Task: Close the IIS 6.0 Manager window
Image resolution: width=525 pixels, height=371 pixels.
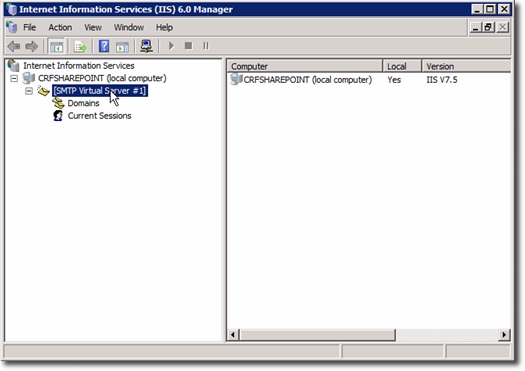Action: click(504, 9)
